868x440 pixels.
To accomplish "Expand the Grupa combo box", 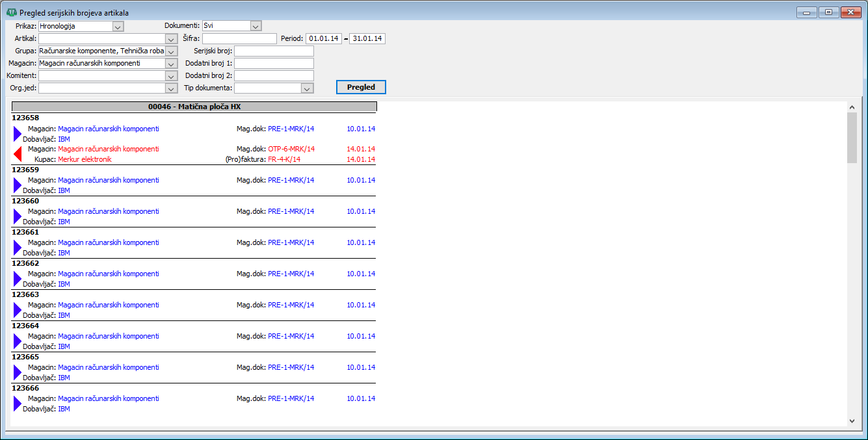I will pos(172,51).
